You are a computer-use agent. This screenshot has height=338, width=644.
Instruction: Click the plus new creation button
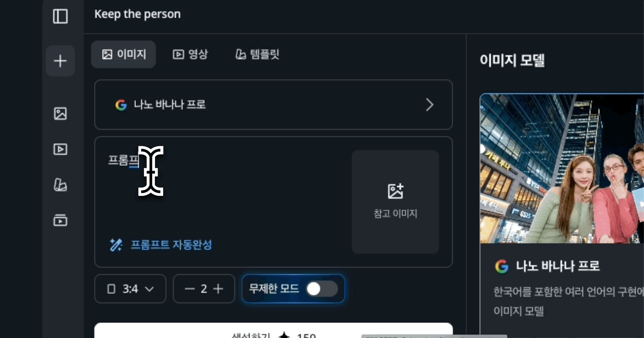point(60,61)
